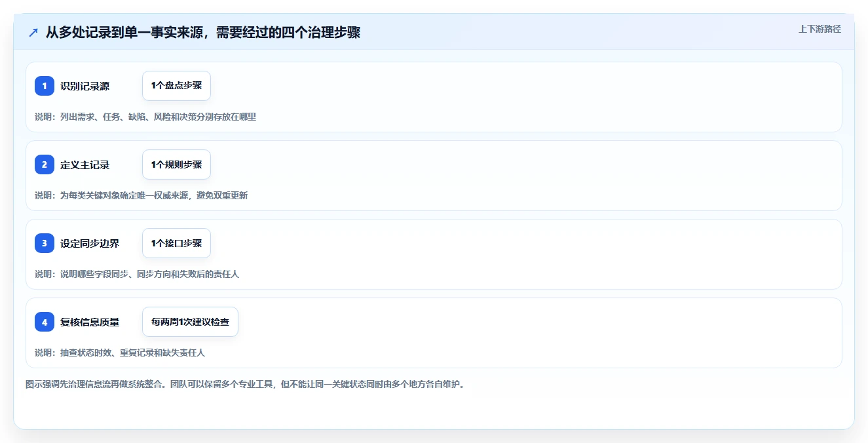868x443 pixels.
Task: Click the footer note starting 图示强调先治理信息流
Action: pos(245,384)
